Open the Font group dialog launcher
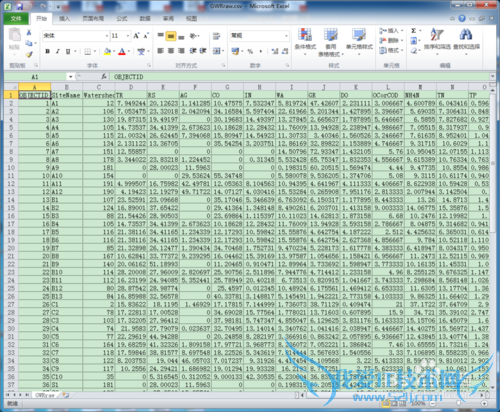Screen dimensions: 500x412 tap(149, 65)
